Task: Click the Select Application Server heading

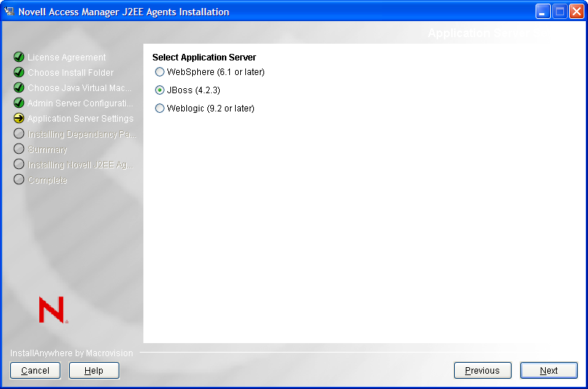Action: click(204, 58)
